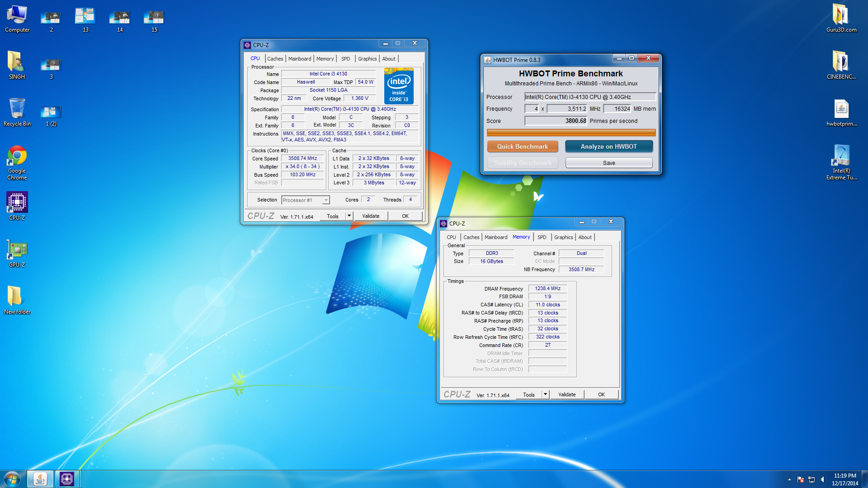Switch to Mainboard tab in CPU window
868x488 pixels.
pyautogui.click(x=300, y=59)
